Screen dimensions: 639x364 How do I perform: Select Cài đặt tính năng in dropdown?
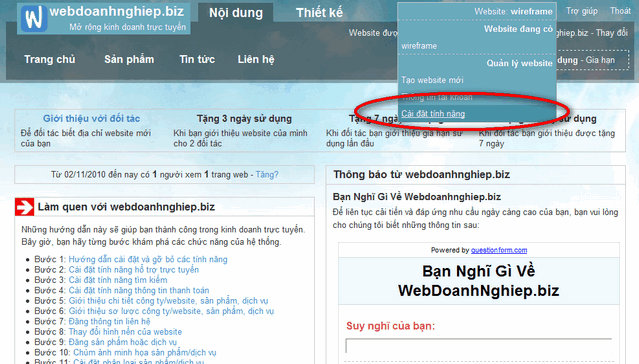coord(433,114)
